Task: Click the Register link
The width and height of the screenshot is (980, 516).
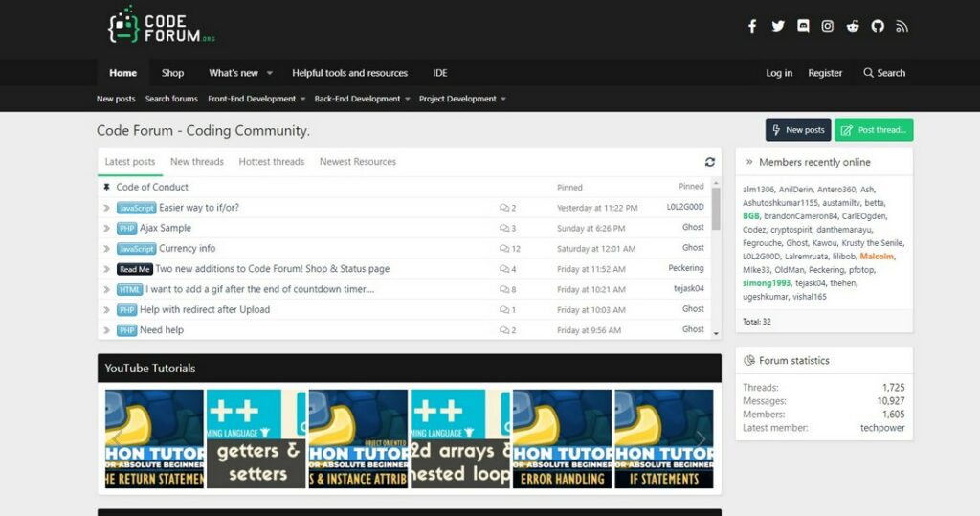Action: pos(825,73)
